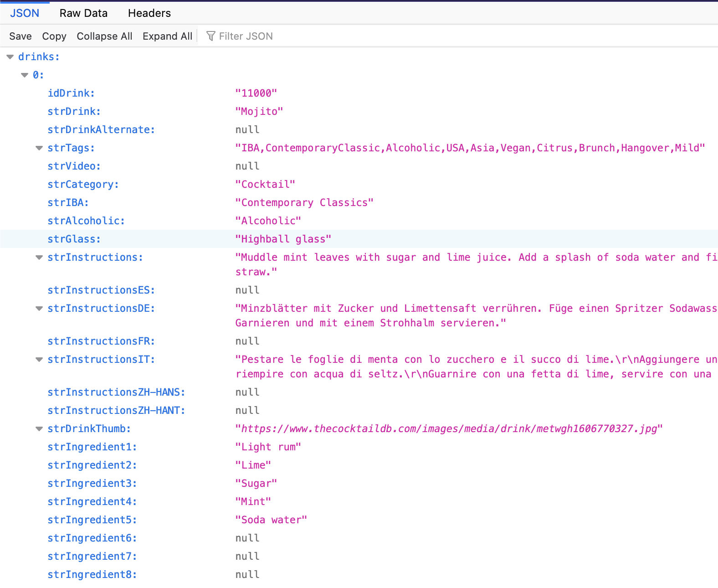Select the strCategory key
The width and height of the screenshot is (718, 588).
[x=83, y=184]
